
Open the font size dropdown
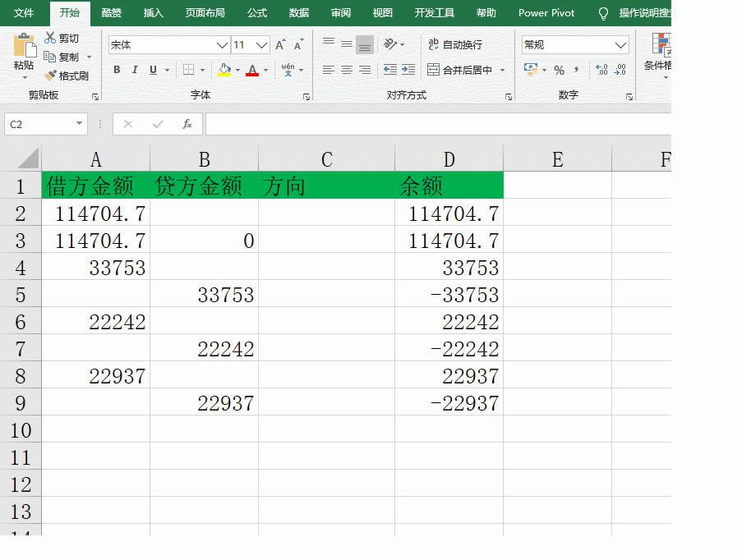click(261, 45)
